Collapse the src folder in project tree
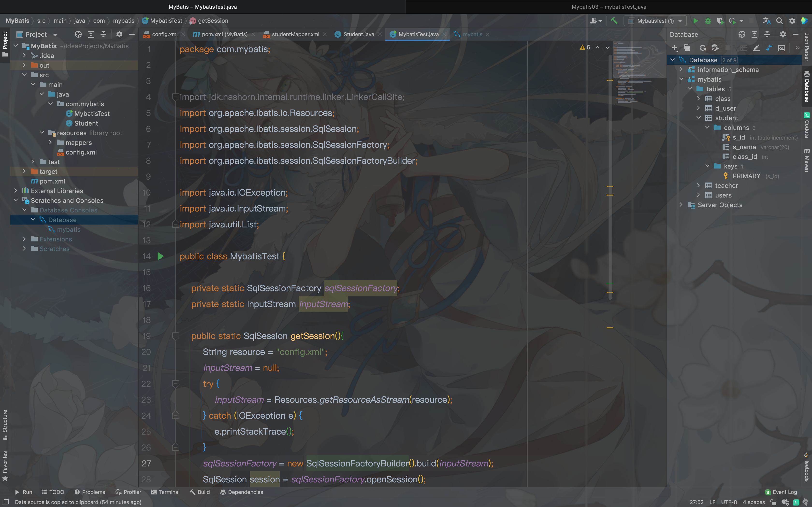The image size is (812, 507). [24, 75]
